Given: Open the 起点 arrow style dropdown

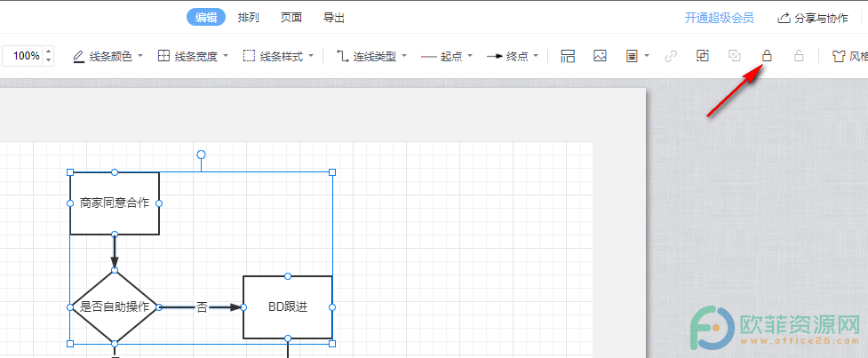Looking at the screenshot, I should (447, 56).
